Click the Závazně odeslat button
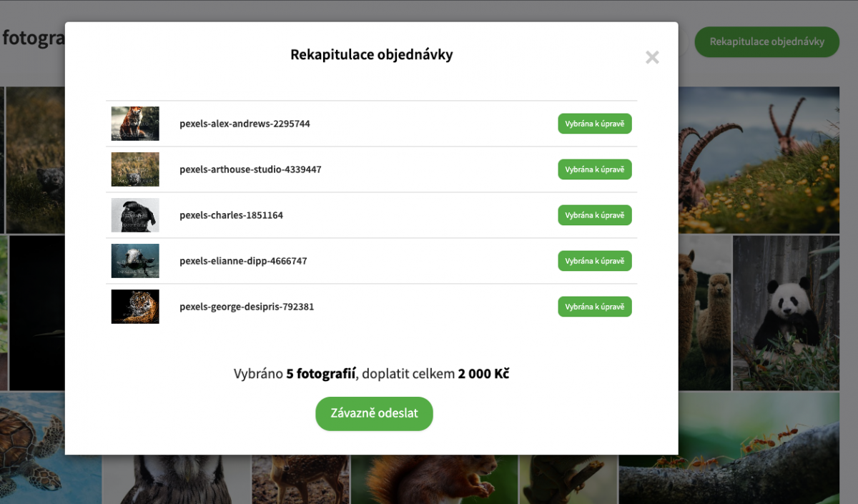Screen dimensions: 858x504 click(374, 413)
